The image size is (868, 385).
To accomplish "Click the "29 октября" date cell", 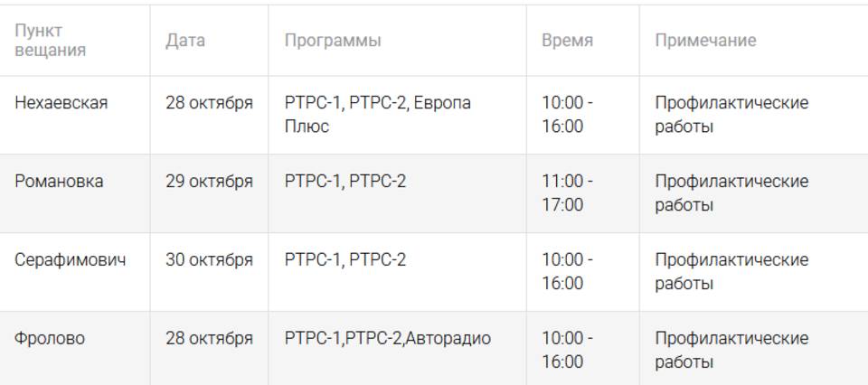I will (x=209, y=182).
